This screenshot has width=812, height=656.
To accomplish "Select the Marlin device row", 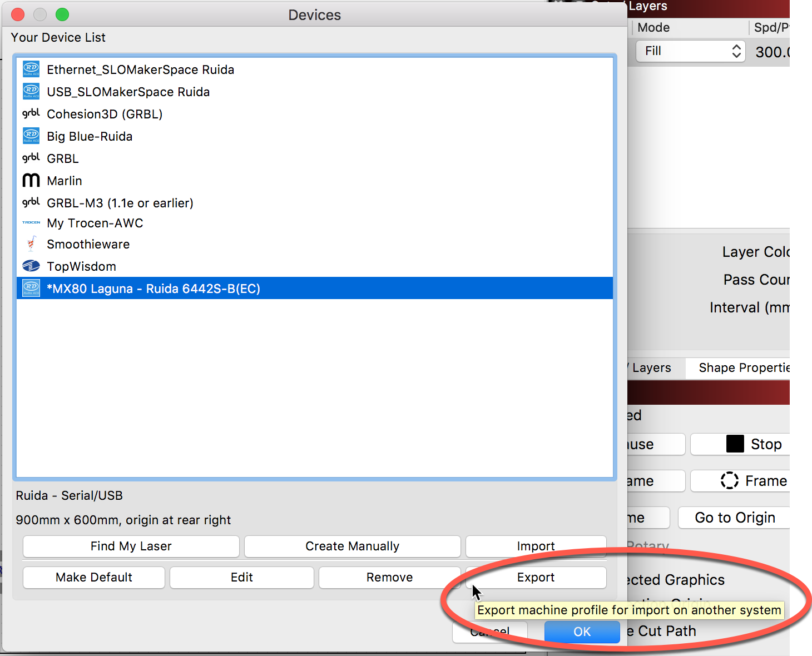I will click(x=315, y=181).
